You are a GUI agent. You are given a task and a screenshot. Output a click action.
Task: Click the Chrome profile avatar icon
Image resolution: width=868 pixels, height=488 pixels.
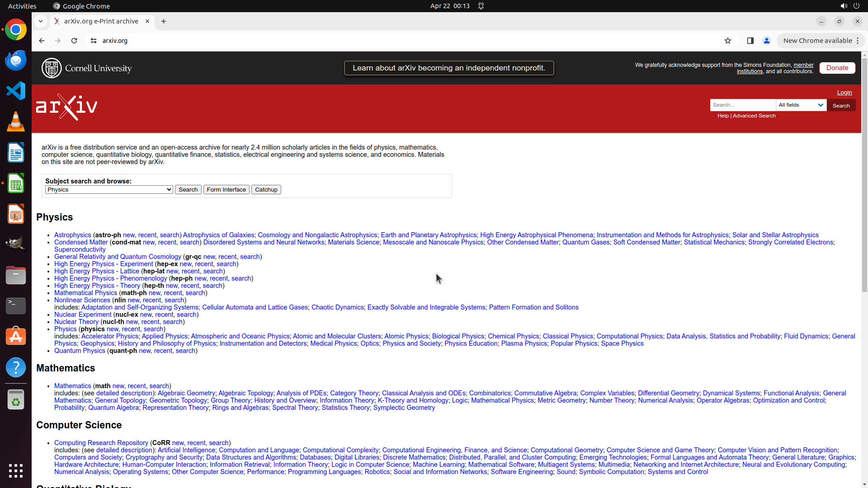click(x=767, y=41)
